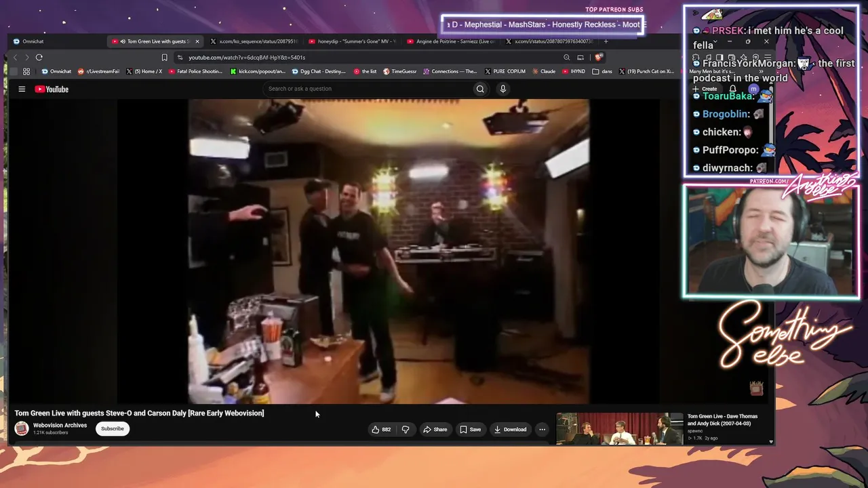This screenshot has width=868, height=488.
Task: Open the Brave Shields icon in address bar
Action: tap(597, 58)
